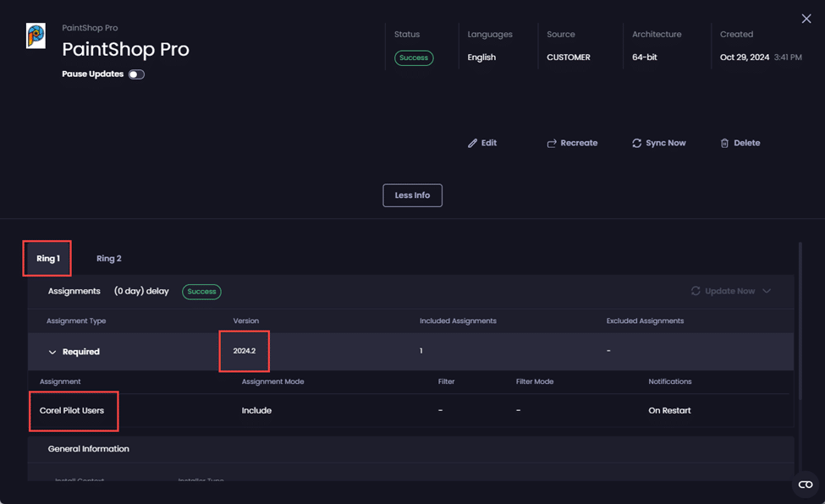Click the Success status badge in header
Image resolution: width=825 pixels, height=504 pixels.
point(414,58)
